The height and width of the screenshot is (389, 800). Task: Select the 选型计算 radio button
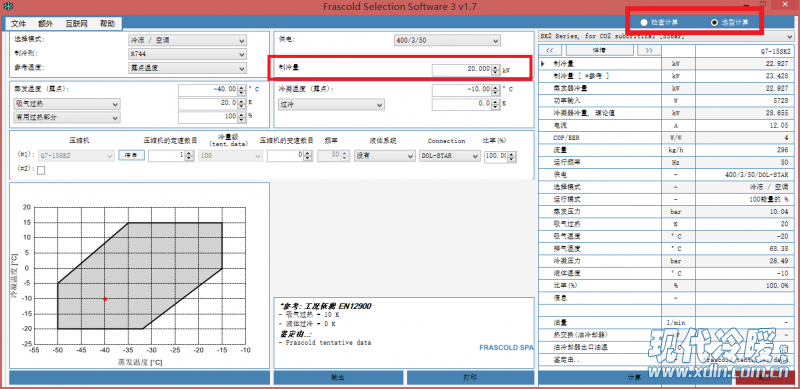[714, 22]
